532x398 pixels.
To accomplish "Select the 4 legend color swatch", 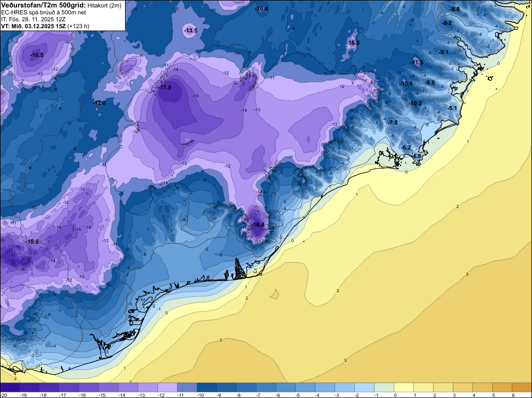I will tap(483, 387).
